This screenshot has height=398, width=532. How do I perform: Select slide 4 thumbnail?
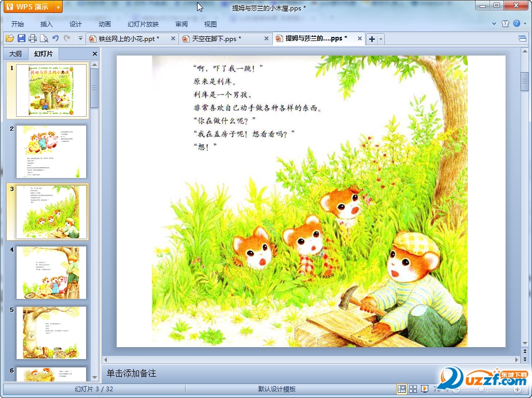[x=51, y=273]
